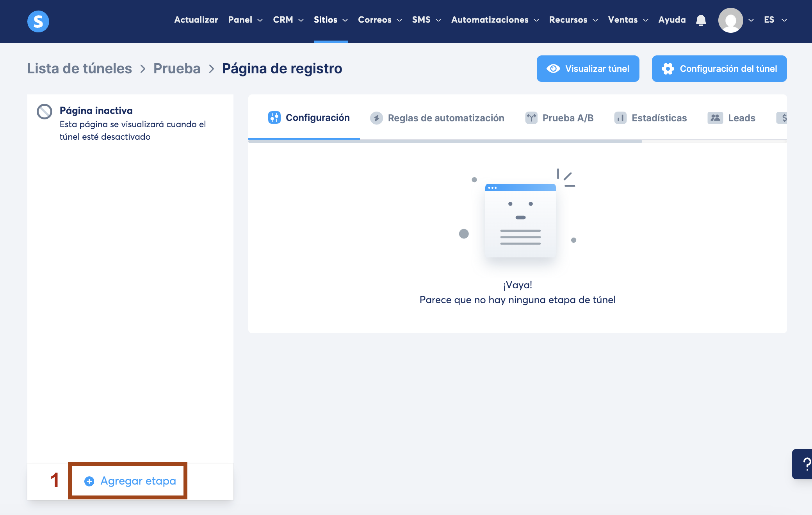Screen dimensions: 812x515
Task: Click the horizontal tab scrollbar
Action: click(445, 141)
